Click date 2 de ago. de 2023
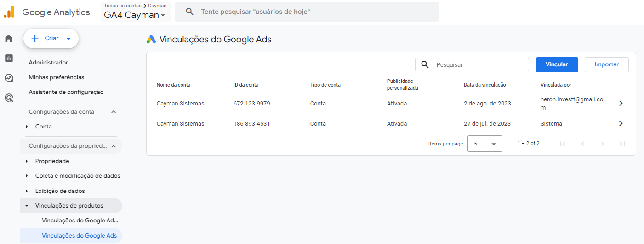 (x=487, y=104)
